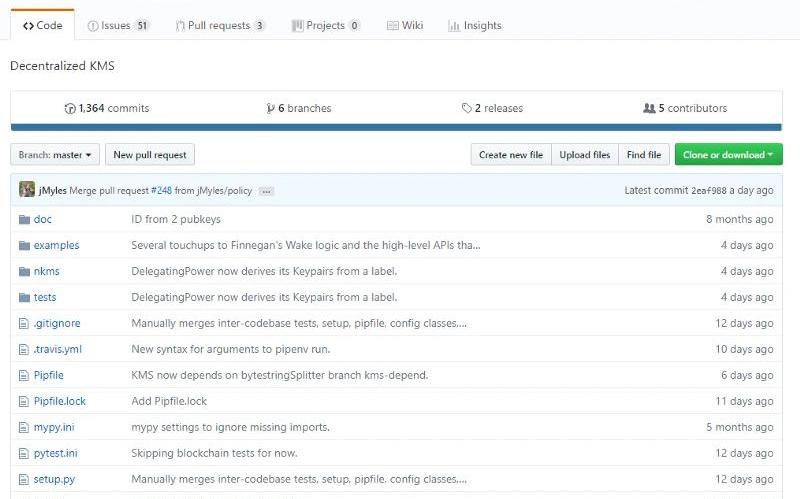Click the Projects tab board icon
The image size is (800, 499).
[297, 26]
